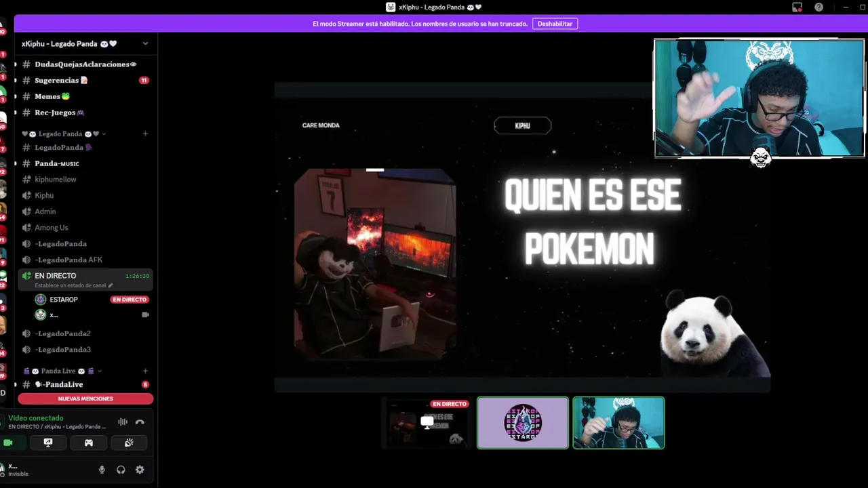Click the Sugerencias unread badge showing 11

coord(144,80)
